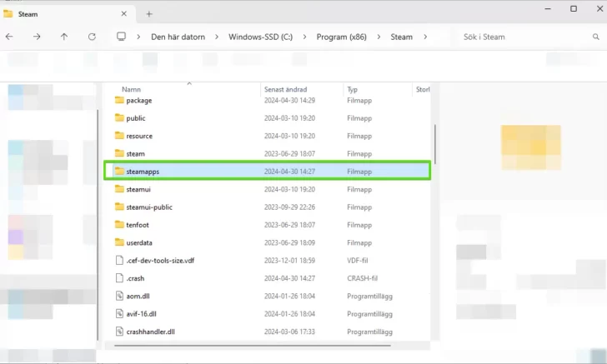The width and height of the screenshot is (607, 364).
Task: Click date 2023-12-01 18:59
Action: (289, 261)
